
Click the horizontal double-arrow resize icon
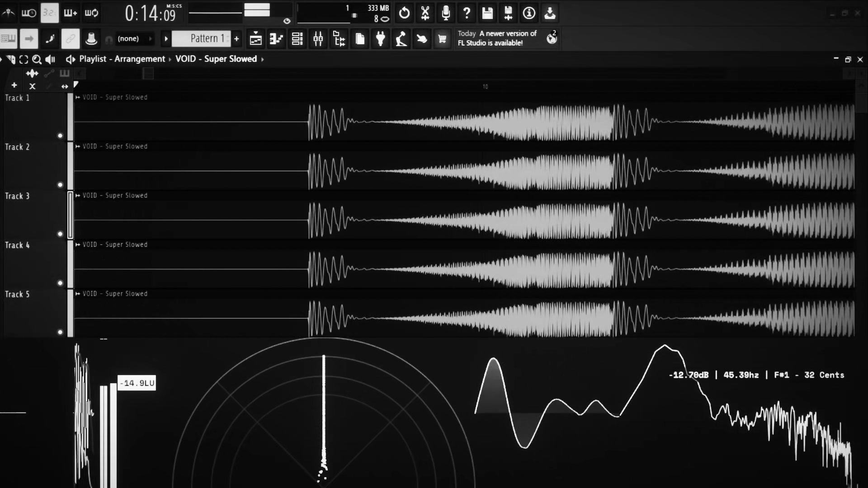[x=65, y=86]
